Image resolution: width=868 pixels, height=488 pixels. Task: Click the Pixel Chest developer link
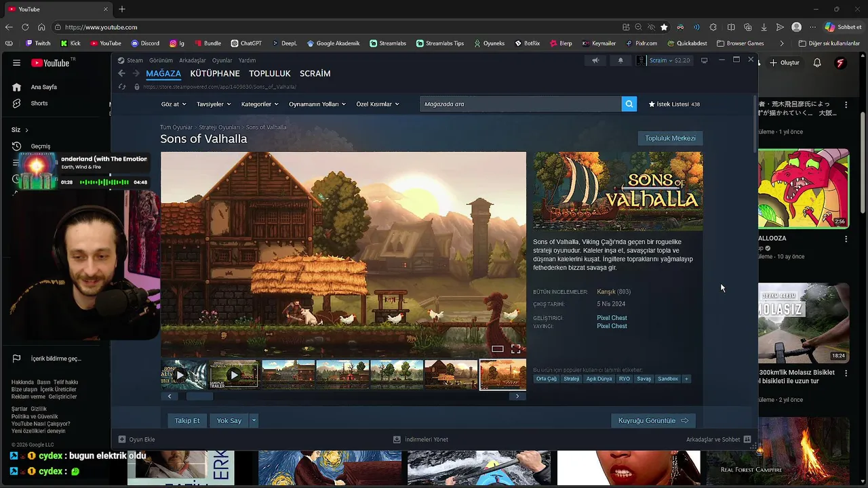[x=612, y=318]
